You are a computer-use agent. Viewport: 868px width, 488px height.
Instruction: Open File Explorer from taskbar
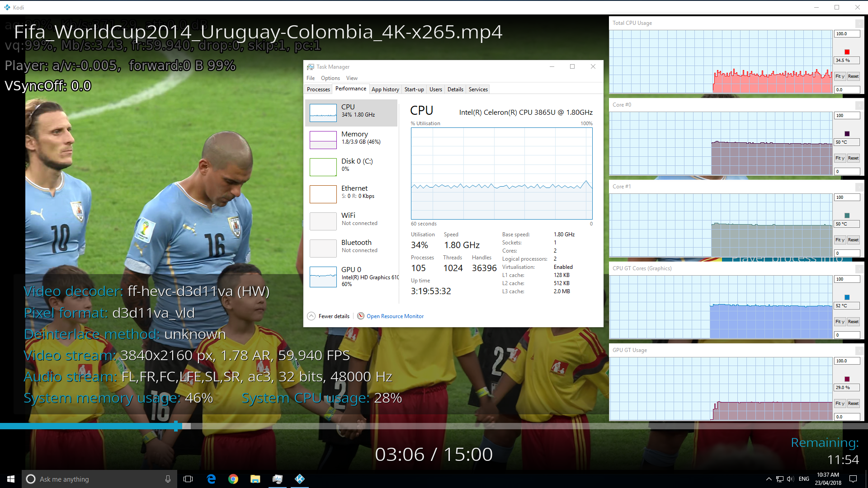point(255,479)
